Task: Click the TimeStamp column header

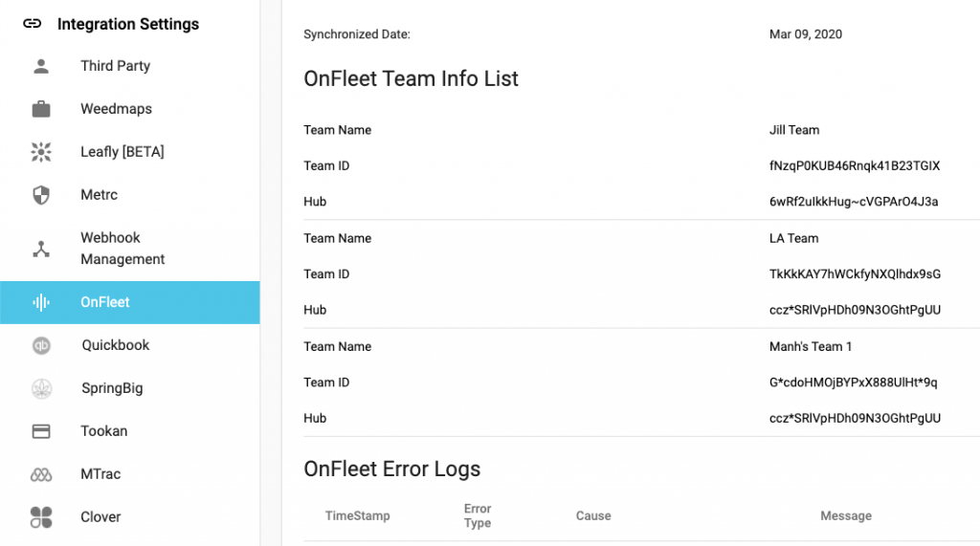Action: (358, 516)
